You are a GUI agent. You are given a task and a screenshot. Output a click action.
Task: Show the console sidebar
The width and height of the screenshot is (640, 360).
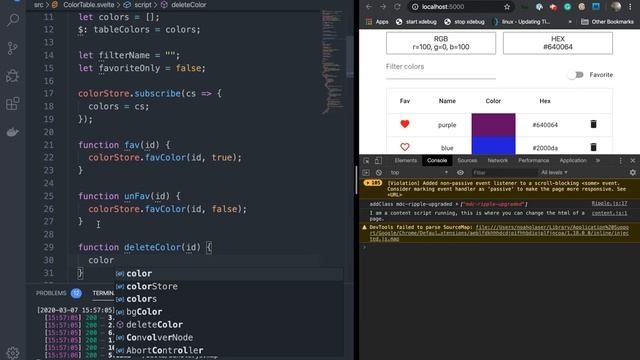click(366, 173)
